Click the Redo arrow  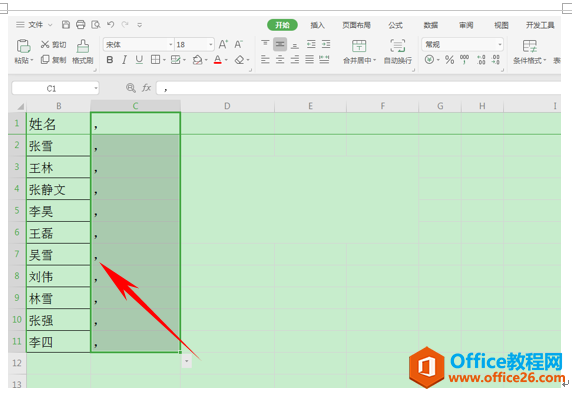click(x=125, y=24)
